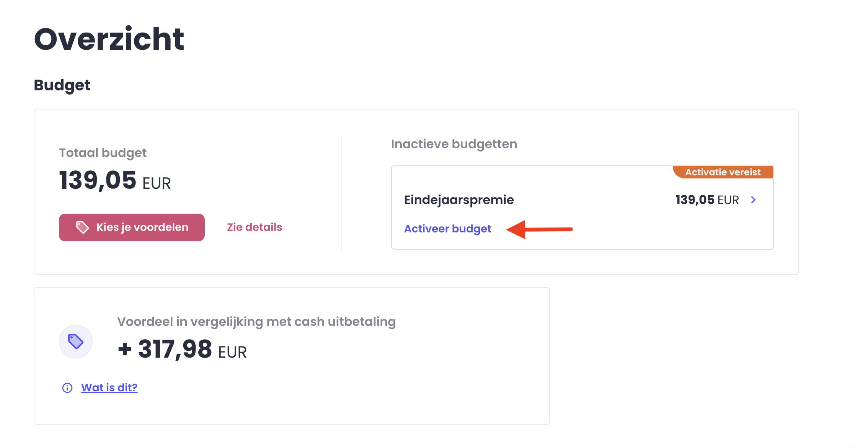
Task: Open the Wat is dit? link
Action: [x=109, y=388]
